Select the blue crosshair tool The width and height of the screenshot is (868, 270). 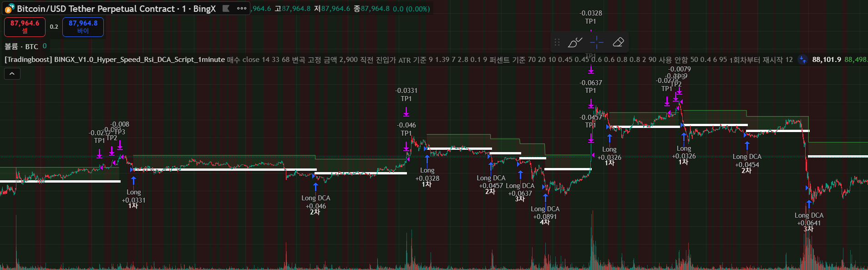[x=597, y=42]
